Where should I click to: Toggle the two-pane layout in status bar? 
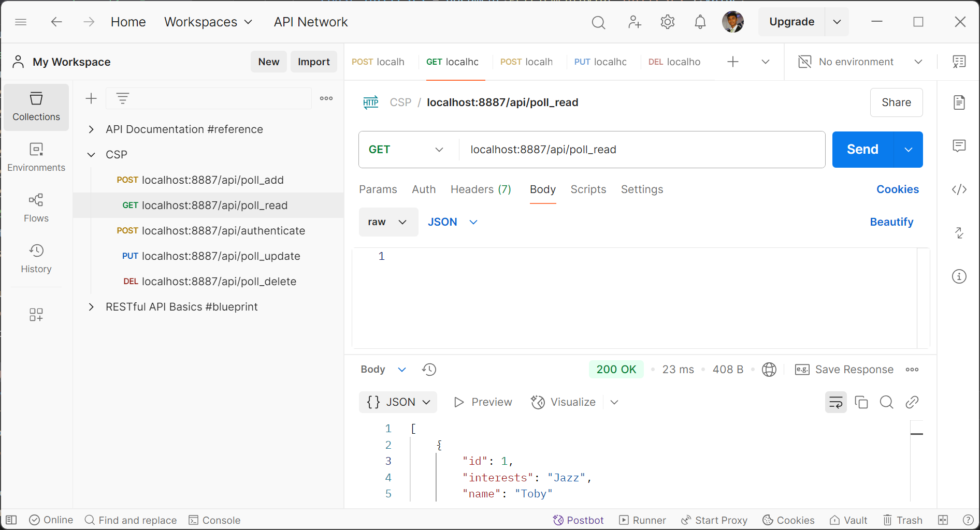coord(943,520)
